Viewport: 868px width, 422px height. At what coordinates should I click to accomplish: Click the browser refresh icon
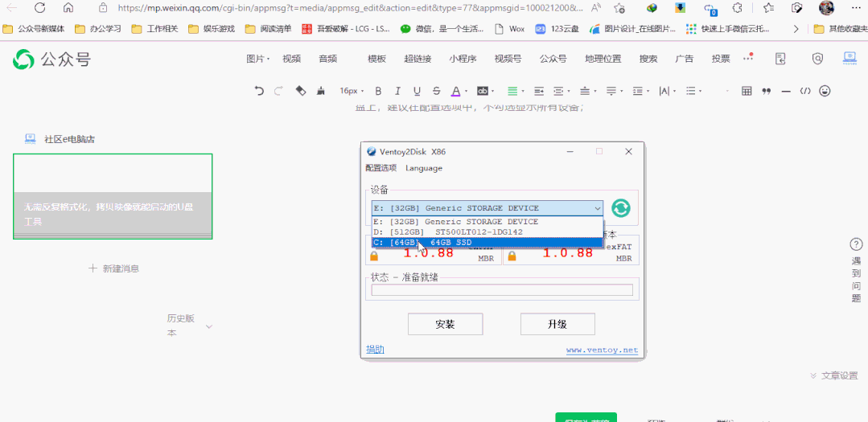pos(39,8)
